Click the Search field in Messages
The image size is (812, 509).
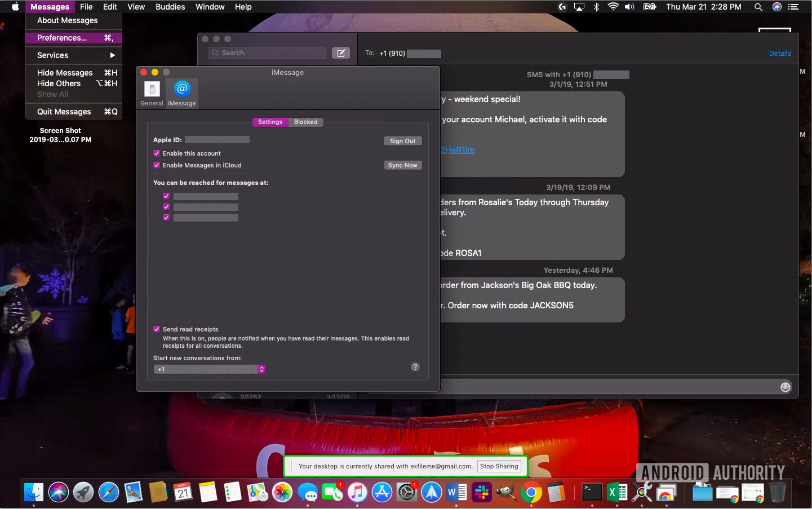coord(268,53)
